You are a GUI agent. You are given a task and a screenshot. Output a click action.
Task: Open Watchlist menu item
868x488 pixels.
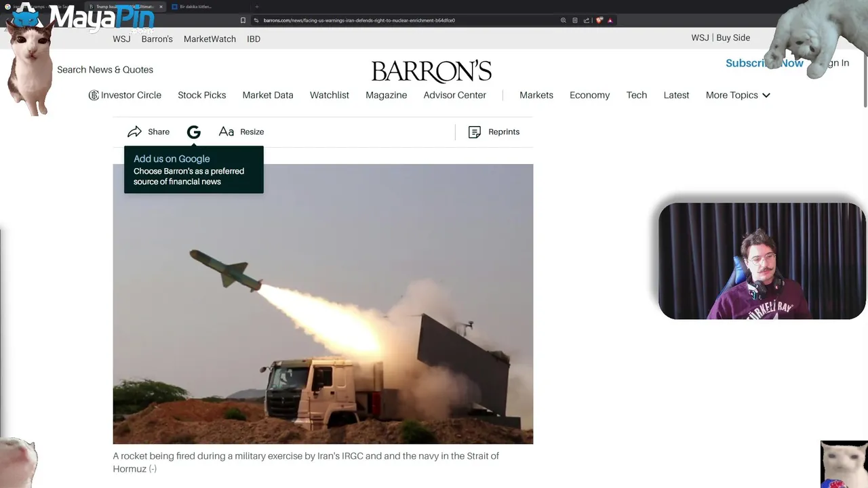coord(330,96)
